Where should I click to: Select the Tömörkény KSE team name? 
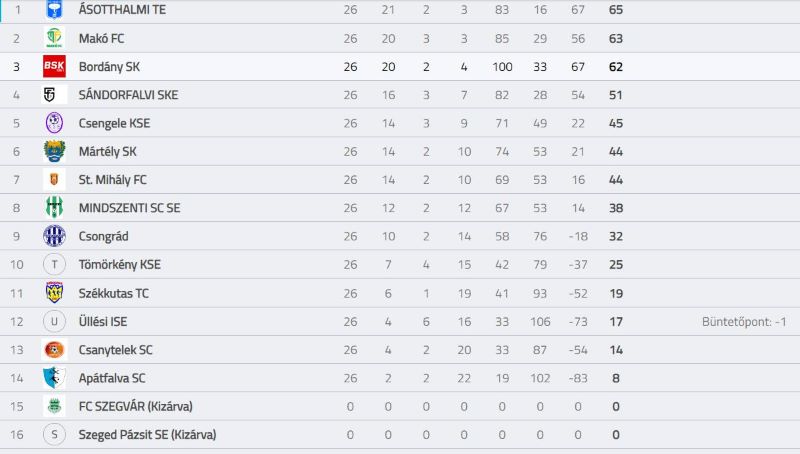tap(120, 264)
